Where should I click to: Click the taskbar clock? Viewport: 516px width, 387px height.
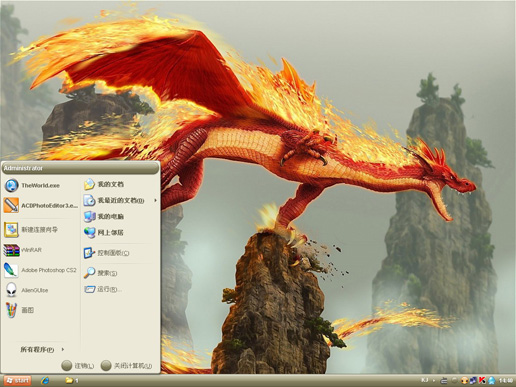(x=506, y=380)
